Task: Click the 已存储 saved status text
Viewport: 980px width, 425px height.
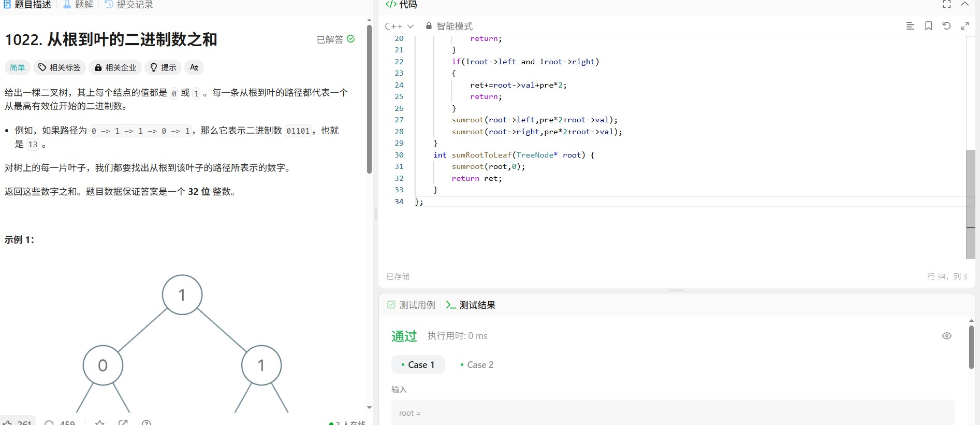Action: tap(398, 276)
